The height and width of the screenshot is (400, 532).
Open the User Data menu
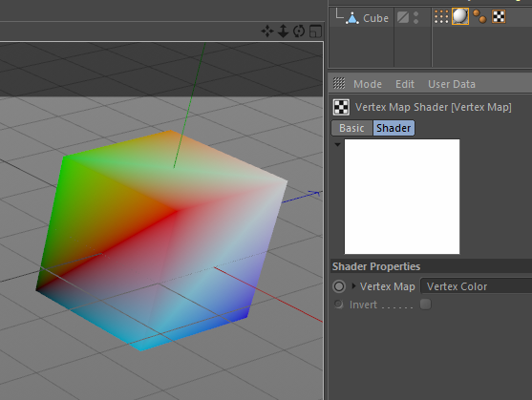[x=452, y=84]
